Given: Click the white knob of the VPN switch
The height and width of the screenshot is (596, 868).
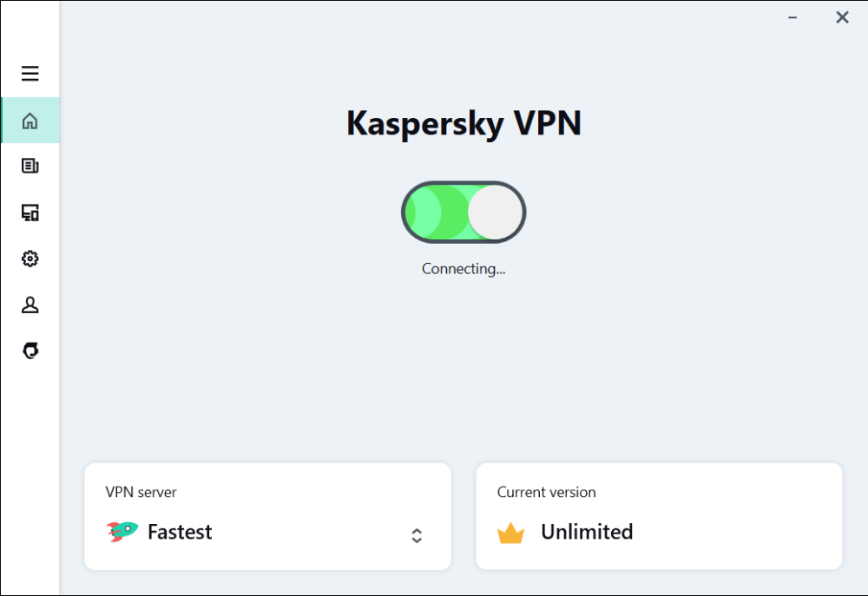Looking at the screenshot, I should pos(496,213).
